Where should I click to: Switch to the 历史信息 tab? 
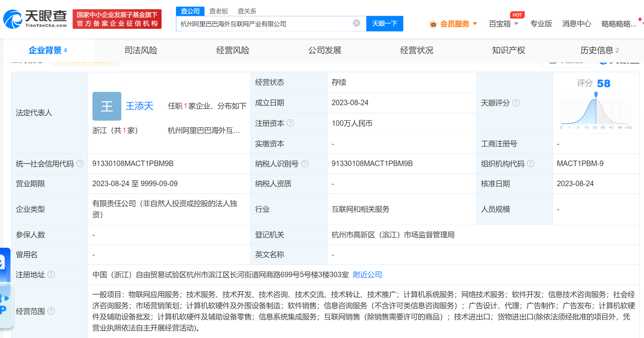[x=600, y=50]
